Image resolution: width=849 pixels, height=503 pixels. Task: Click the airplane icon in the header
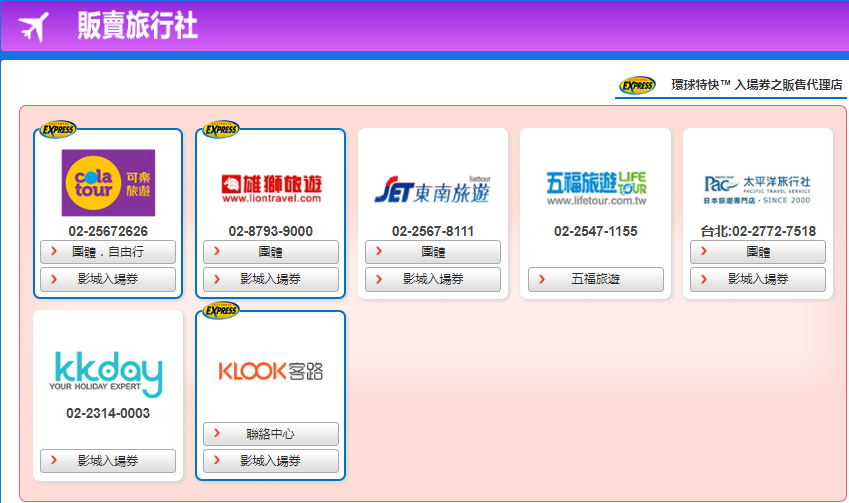coord(34,27)
